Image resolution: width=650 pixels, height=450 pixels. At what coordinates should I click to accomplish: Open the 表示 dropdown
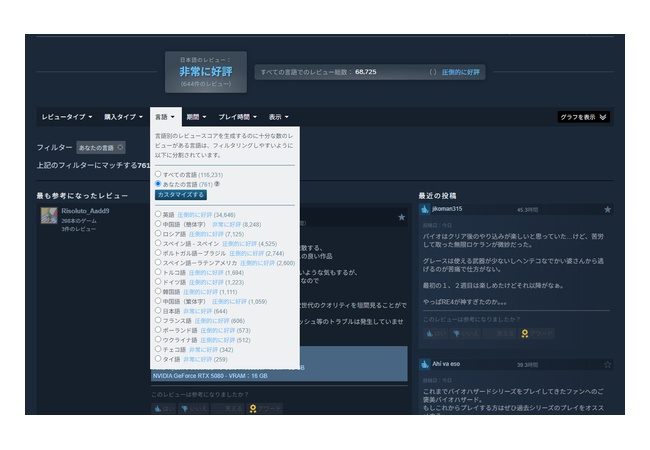click(279, 117)
